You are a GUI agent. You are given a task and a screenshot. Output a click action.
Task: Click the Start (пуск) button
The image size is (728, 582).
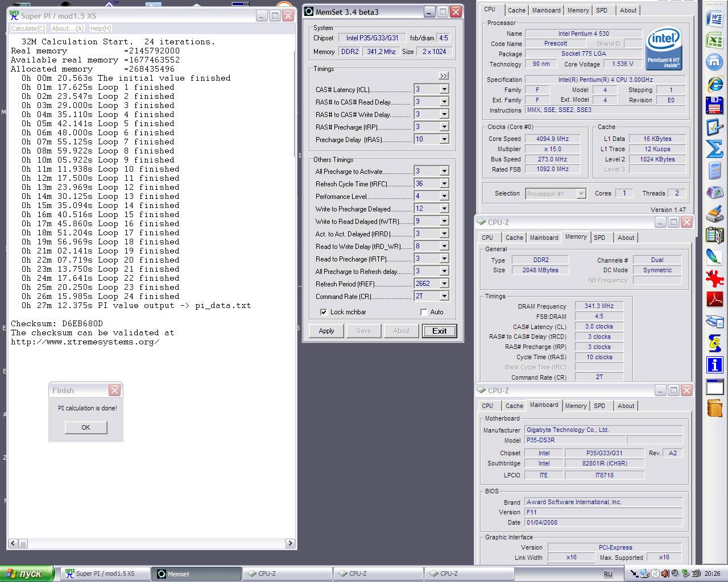(x=28, y=573)
